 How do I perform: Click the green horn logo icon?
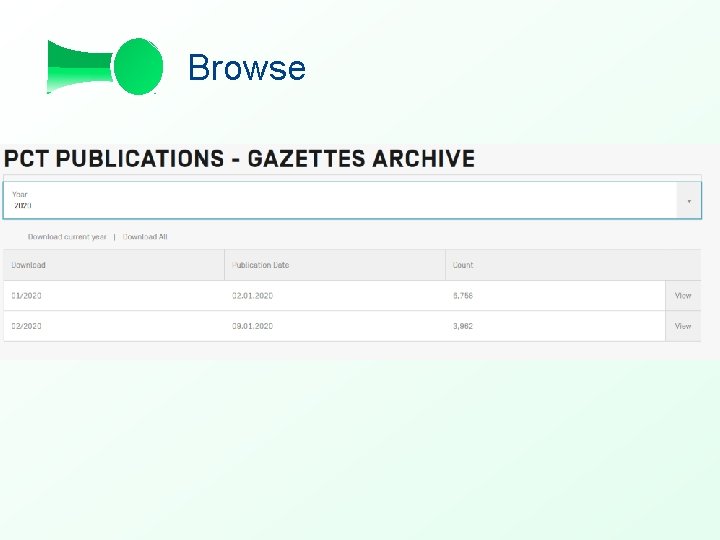(105, 67)
